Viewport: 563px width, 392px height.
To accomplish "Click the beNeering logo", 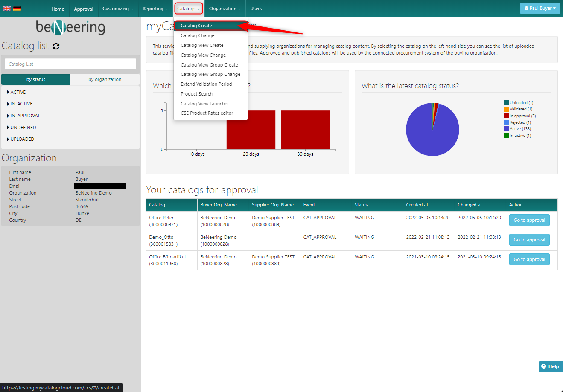I will click(x=70, y=27).
